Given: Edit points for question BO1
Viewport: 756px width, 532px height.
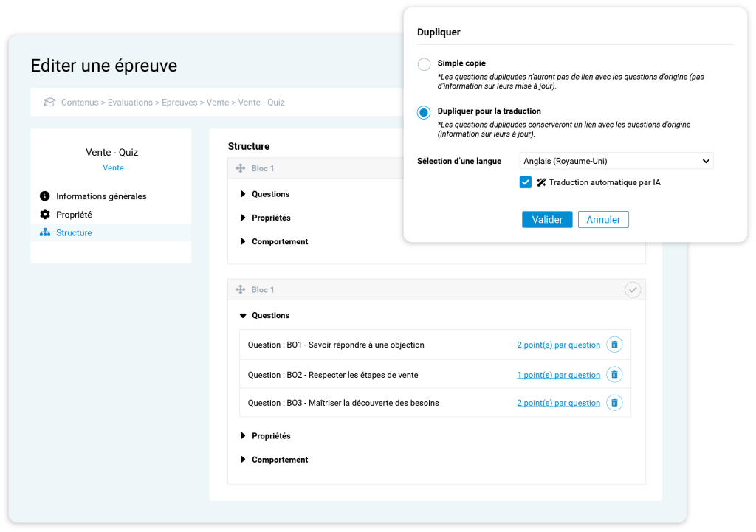Looking at the screenshot, I should click(x=559, y=345).
